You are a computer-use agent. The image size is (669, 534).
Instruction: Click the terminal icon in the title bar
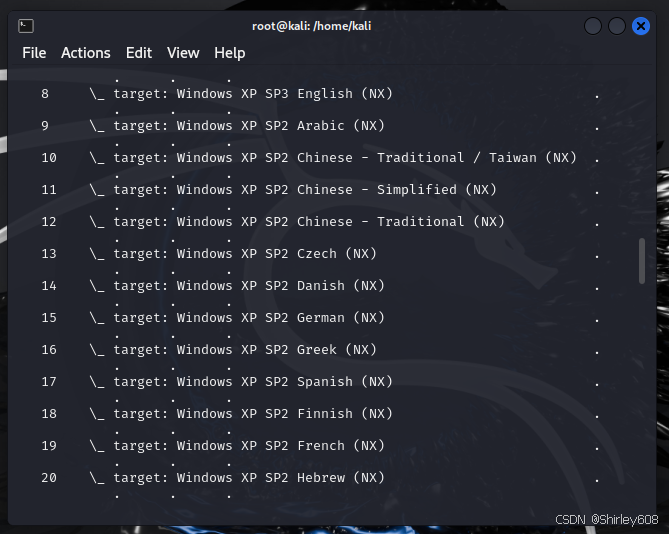pos(26,26)
